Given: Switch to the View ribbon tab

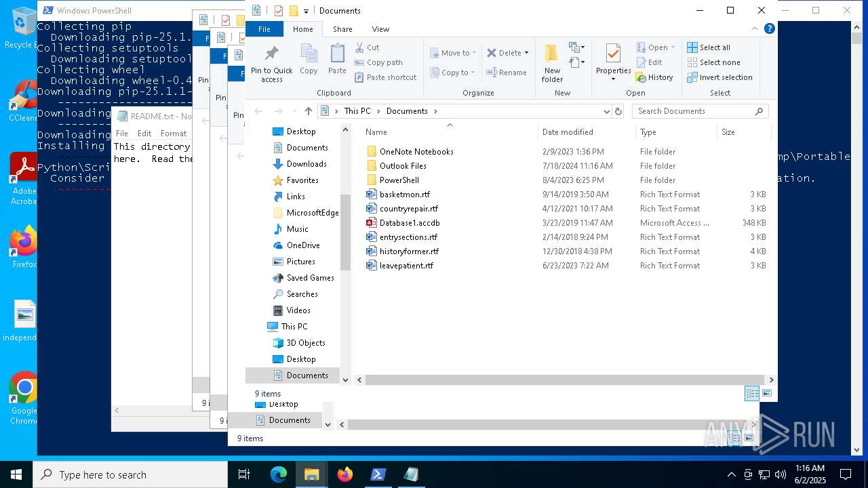Looking at the screenshot, I should pyautogui.click(x=380, y=29).
